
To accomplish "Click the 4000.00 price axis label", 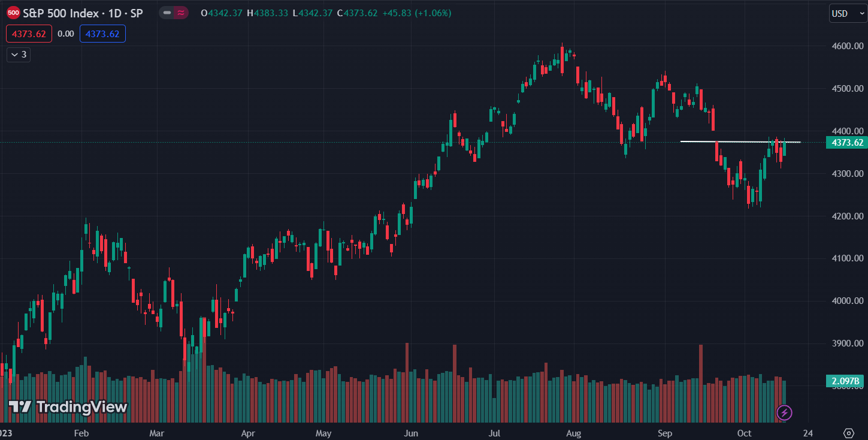I will pyautogui.click(x=846, y=301).
